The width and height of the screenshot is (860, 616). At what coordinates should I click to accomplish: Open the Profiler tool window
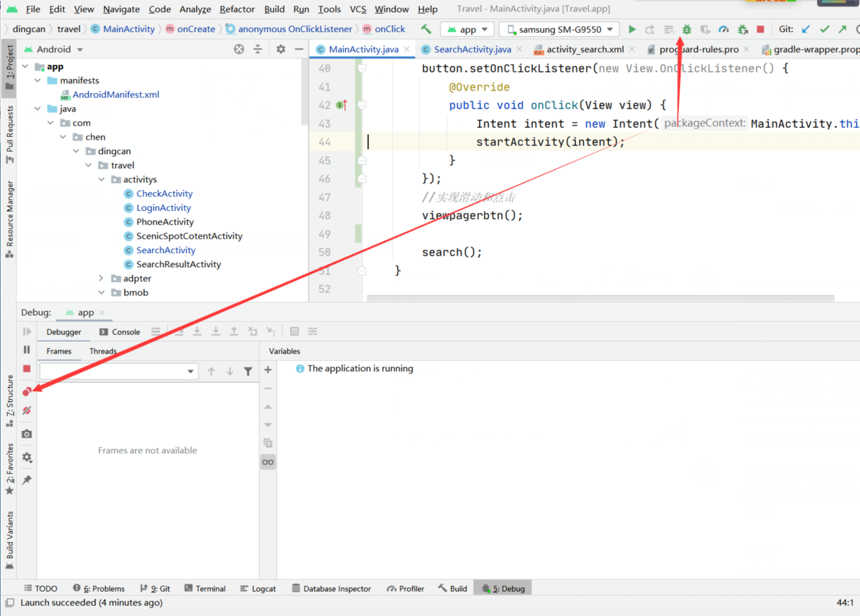click(405, 588)
